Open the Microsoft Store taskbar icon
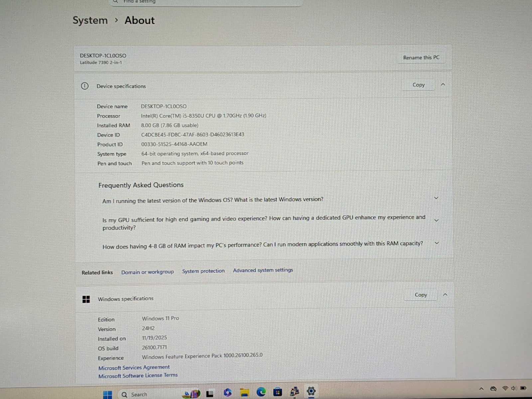532x399 pixels. (x=277, y=393)
